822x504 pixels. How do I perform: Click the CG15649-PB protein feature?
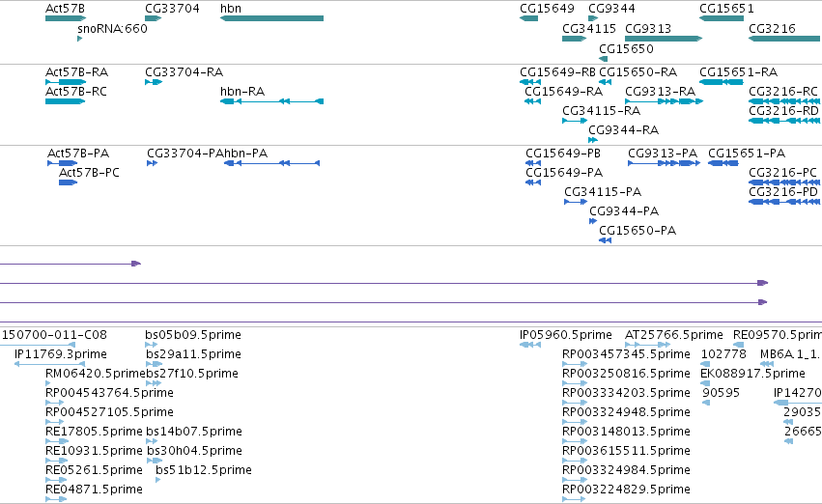pos(533,163)
